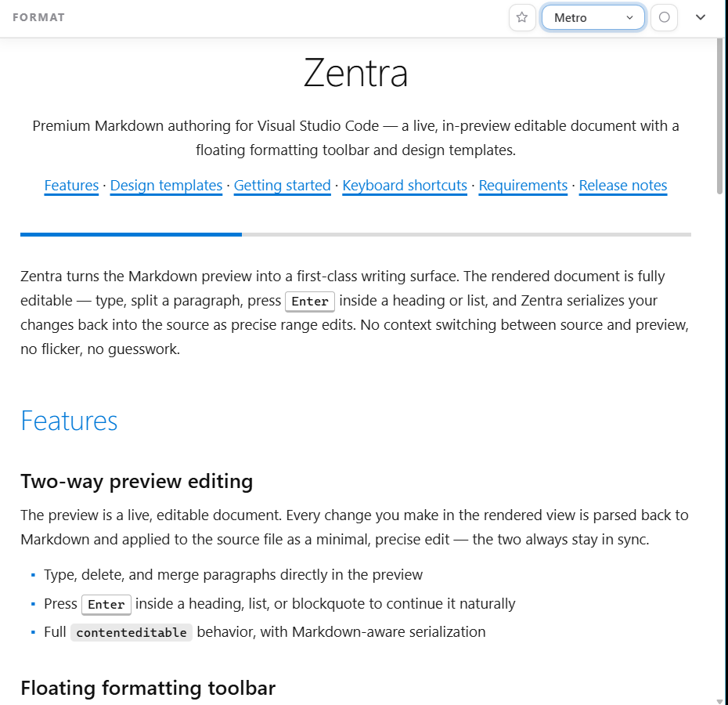The image size is (728, 705).
Task: Open the Design templates link
Action: [x=166, y=186]
